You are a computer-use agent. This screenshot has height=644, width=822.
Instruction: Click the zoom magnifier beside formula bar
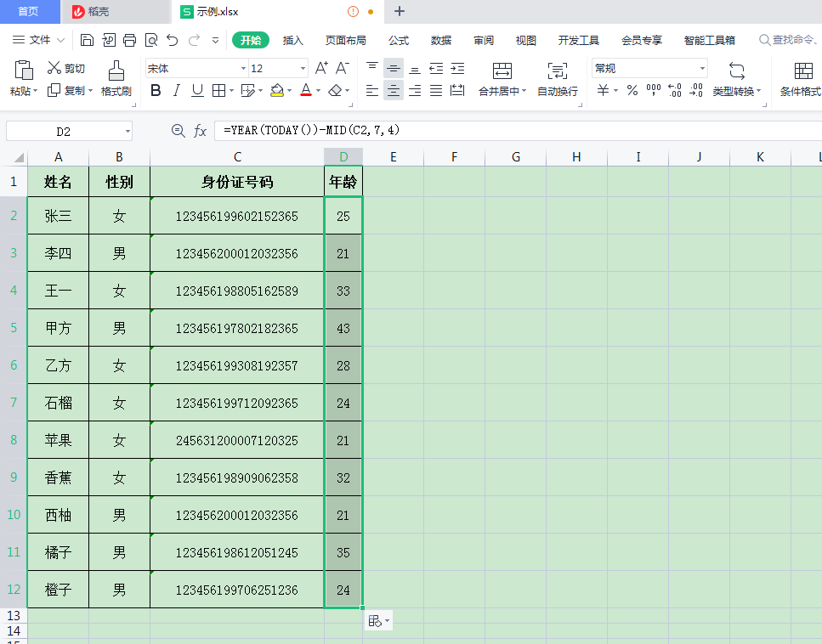pyautogui.click(x=179, y=131)
